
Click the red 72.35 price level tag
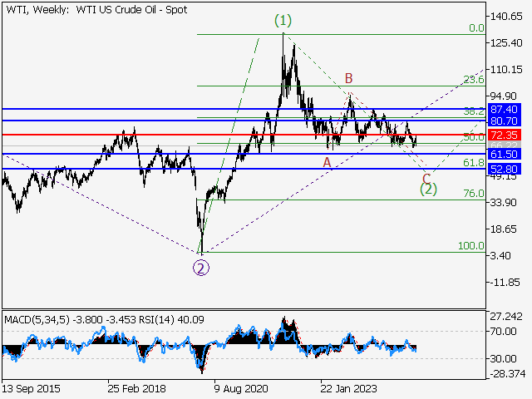coord(504,135)
